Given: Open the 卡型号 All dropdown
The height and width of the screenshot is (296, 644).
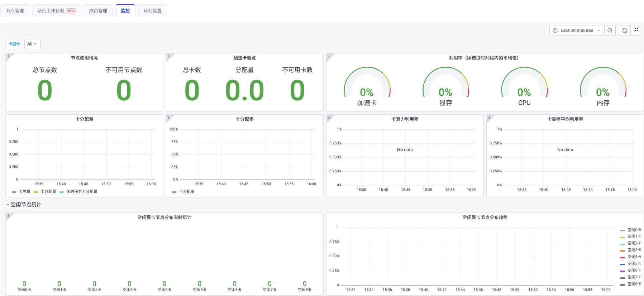Looking at the screenshot, I should tap(32, 44).
